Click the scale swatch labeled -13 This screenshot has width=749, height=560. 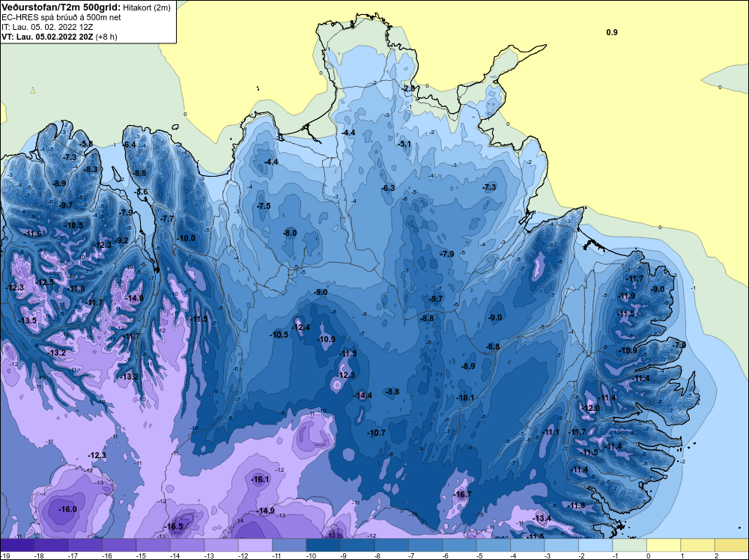coord(221,545)
